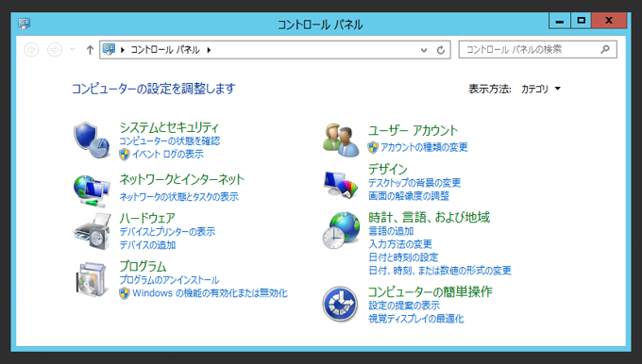Viewport: 642px width, 364px height.
Task: Click 画面の解像度の調整 link
Action: click(409, 196)
